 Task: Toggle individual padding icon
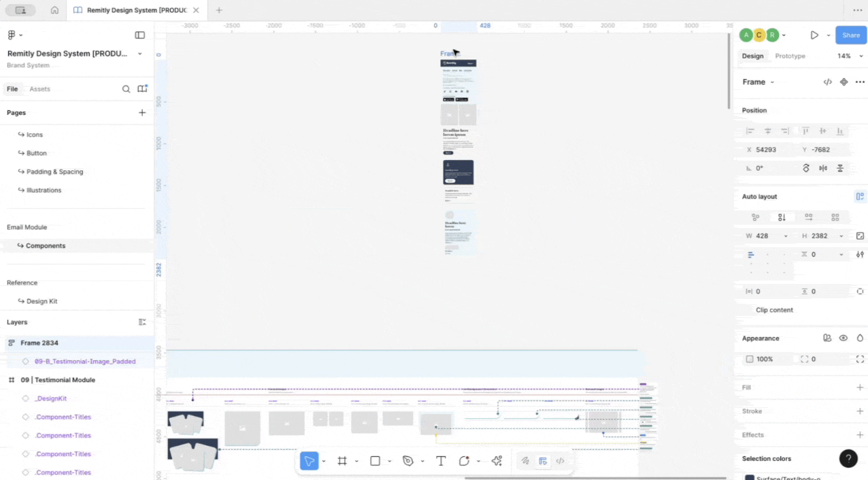tap(860, 291)
